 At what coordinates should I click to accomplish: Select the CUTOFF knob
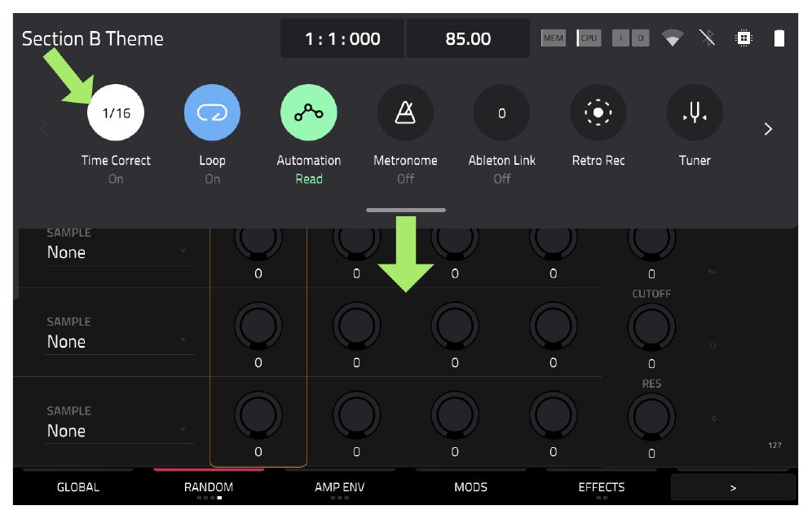click(651, 327)
